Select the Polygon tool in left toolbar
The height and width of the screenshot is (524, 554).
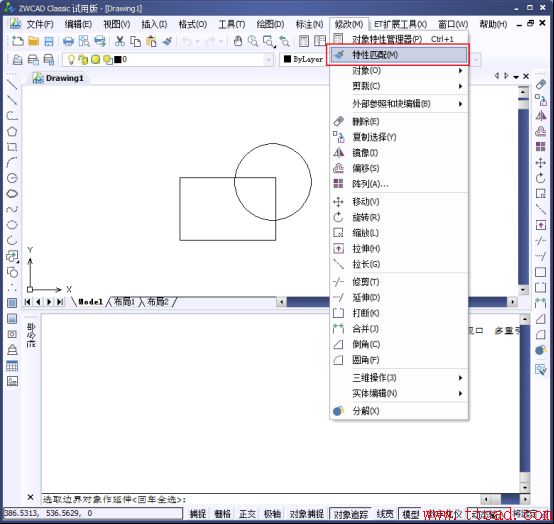12,131
